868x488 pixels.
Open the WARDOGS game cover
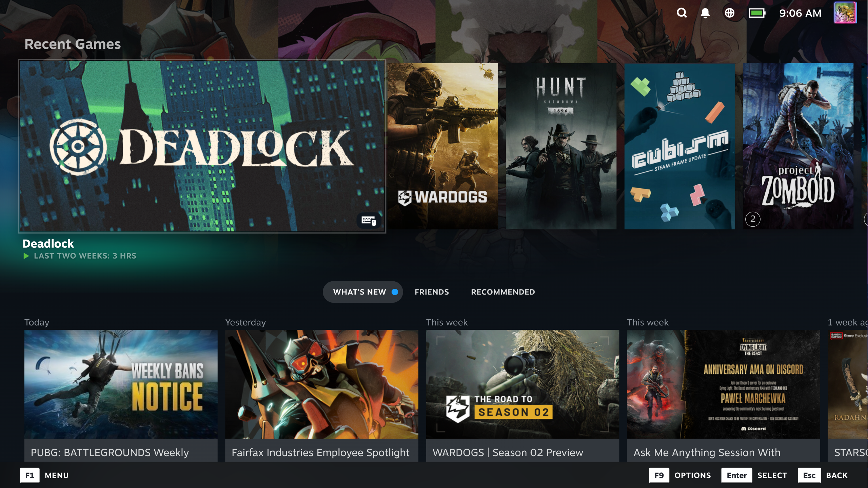(x=442, y=146)
